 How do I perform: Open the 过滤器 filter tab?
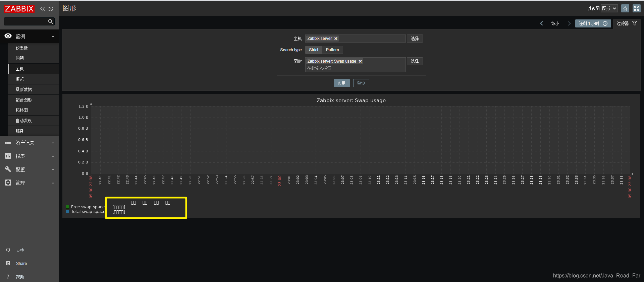pos(627,23)
